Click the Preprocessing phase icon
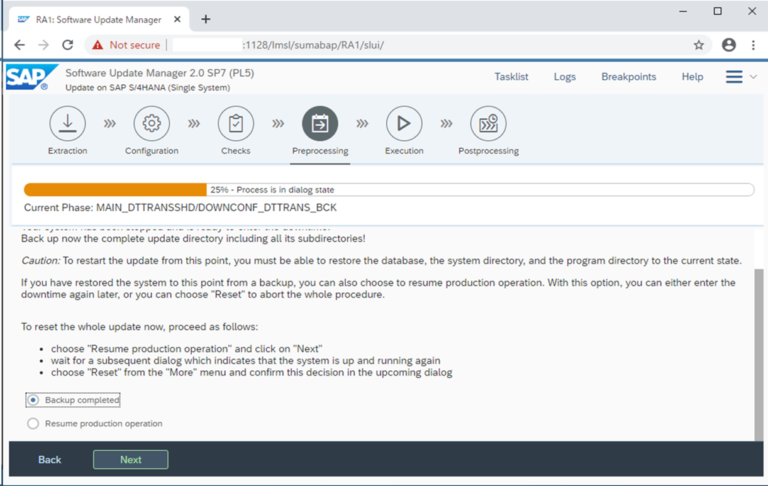Image resolution: width=768 pixels, height=486 pixels. coord(320,124)
